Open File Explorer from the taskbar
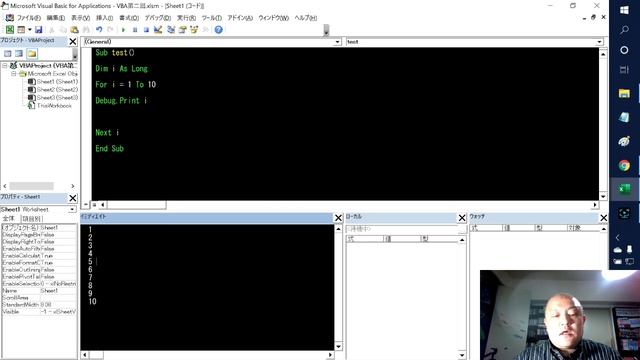 tap(624, 93)
